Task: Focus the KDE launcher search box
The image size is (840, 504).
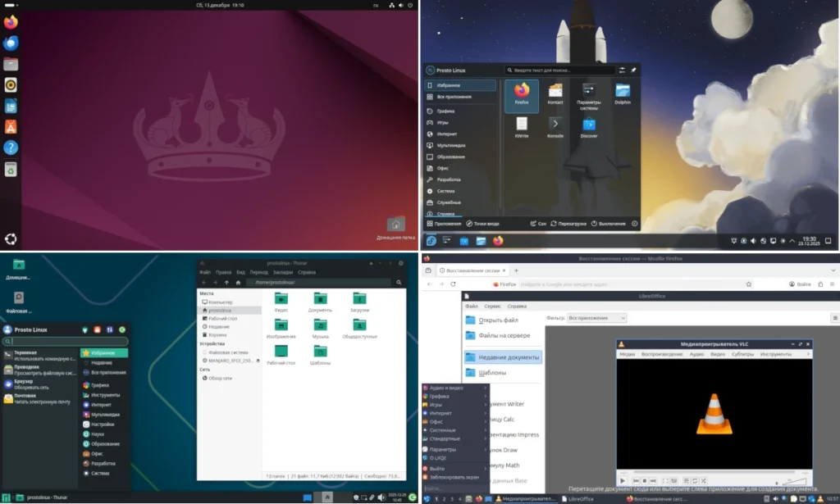Action: click(560, 70)
